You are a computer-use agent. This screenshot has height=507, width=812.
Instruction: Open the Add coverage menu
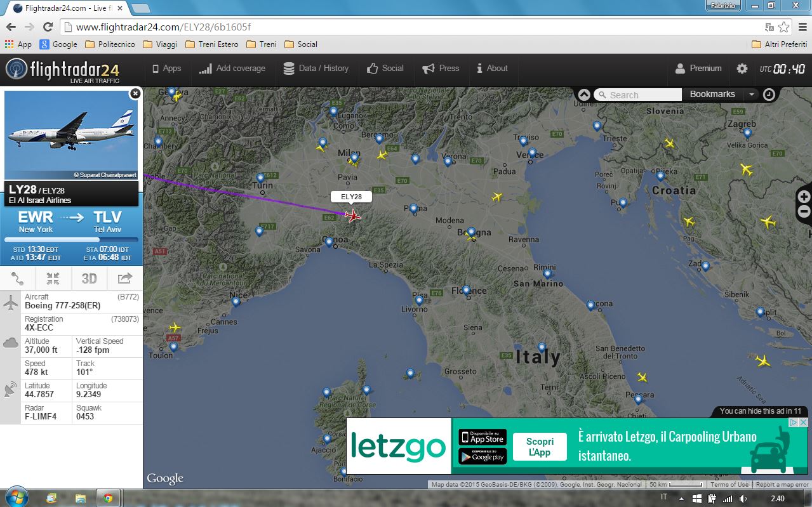232,69
